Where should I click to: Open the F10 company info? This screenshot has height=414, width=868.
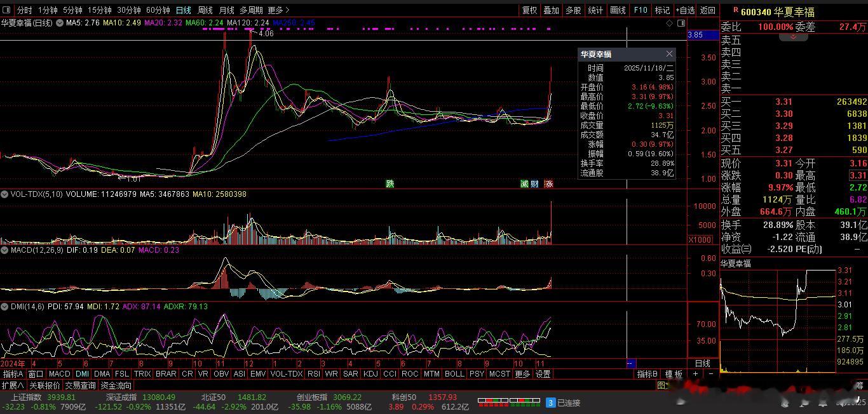coord(641,10)
